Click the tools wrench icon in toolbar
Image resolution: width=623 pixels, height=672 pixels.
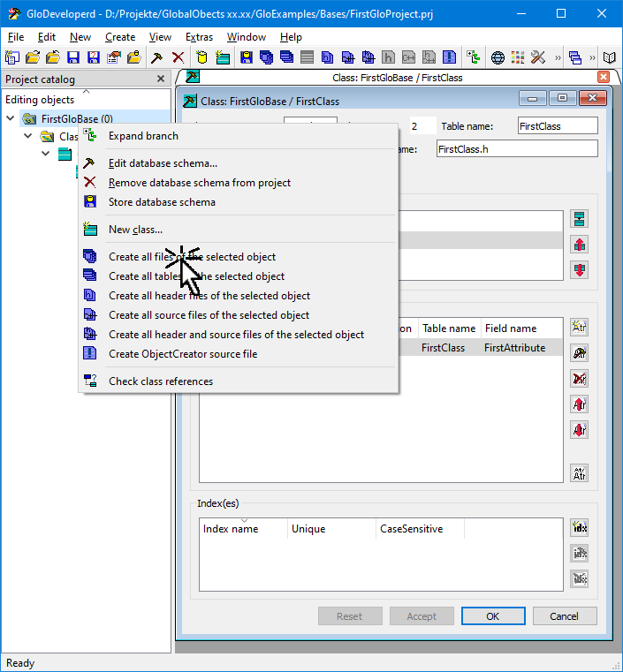(x=537, y=58)
